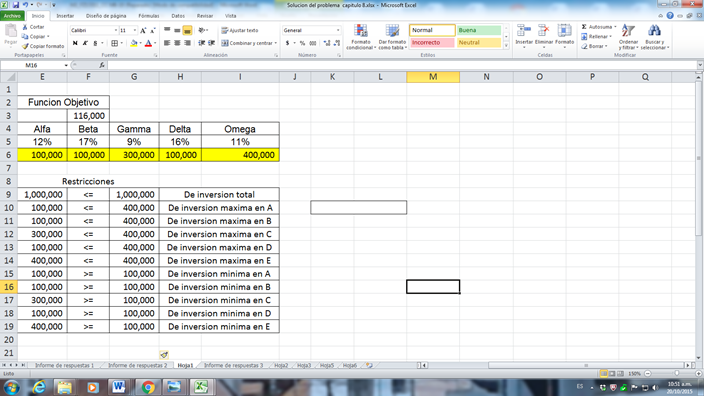
Task: Open the Informe de respuestas 3 sheet
Action: [x=233, y=365]
